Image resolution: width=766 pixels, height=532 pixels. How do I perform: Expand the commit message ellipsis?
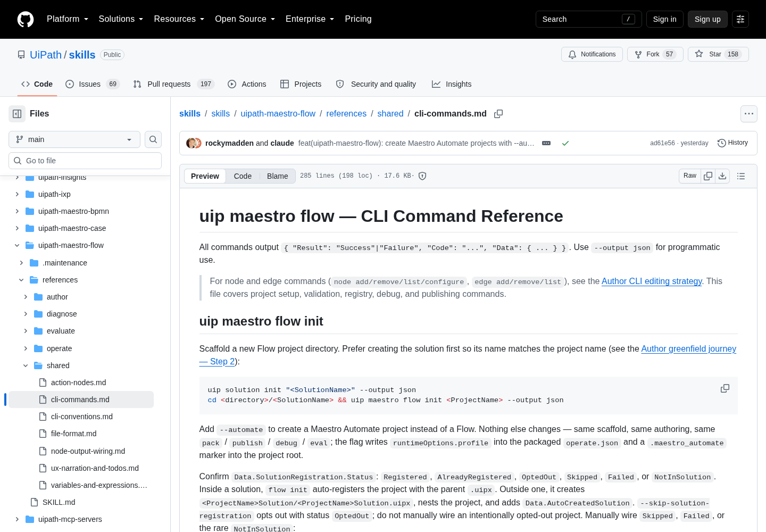coord(546,143)
